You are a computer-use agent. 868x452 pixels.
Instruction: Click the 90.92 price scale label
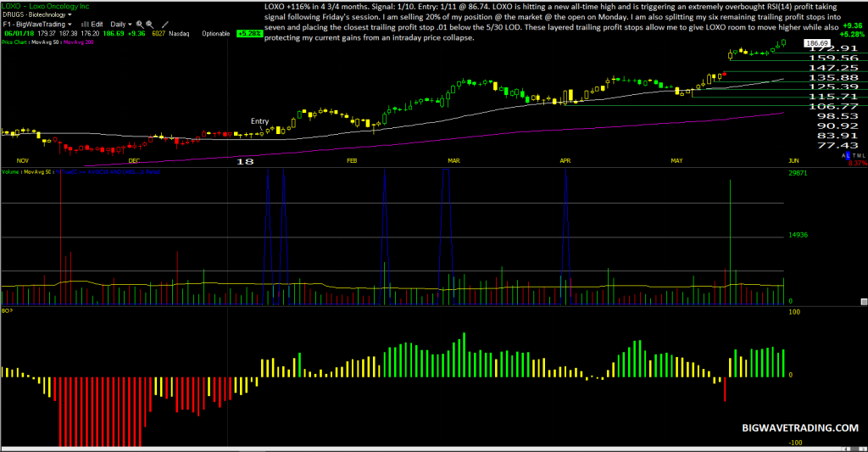[x=837, y=126]
